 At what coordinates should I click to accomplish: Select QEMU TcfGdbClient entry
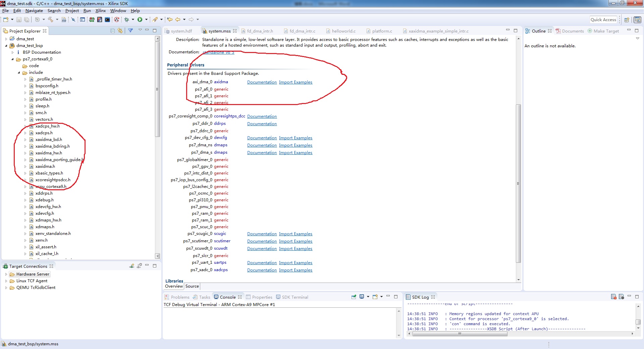point(36,288)
